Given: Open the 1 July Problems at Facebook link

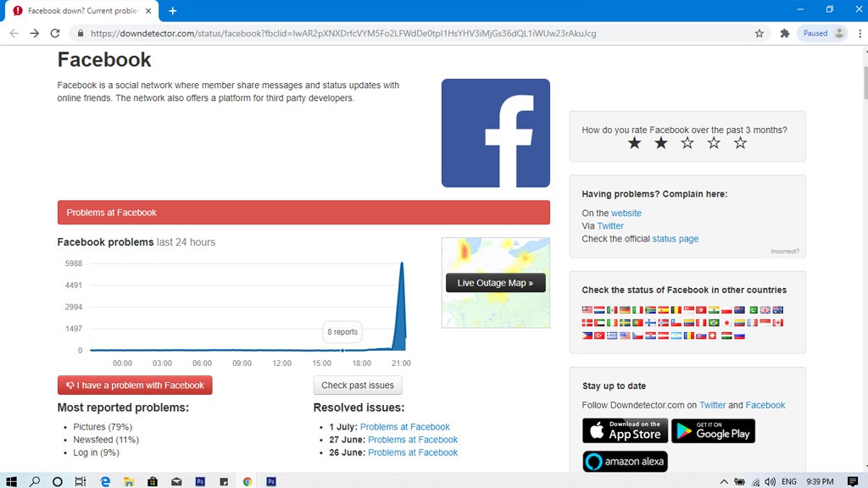Looking at the screenshot, I should pyautogui.click(x=404, y=427).
